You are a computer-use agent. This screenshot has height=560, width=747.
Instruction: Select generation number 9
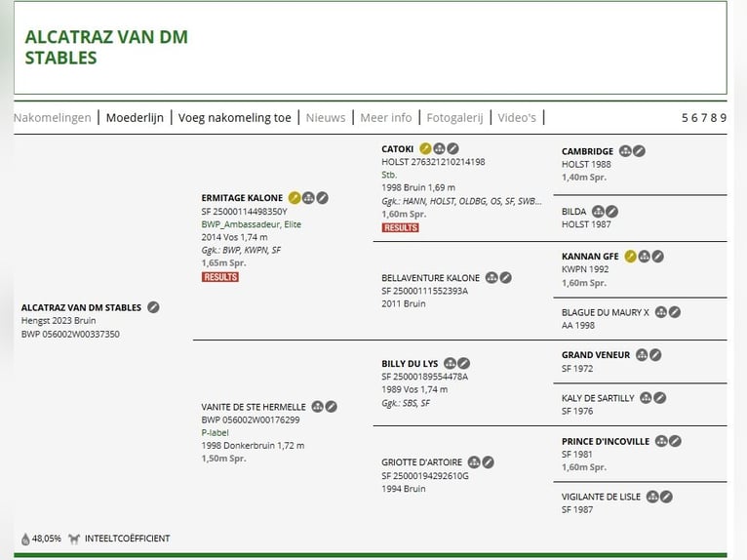point(724,118)
